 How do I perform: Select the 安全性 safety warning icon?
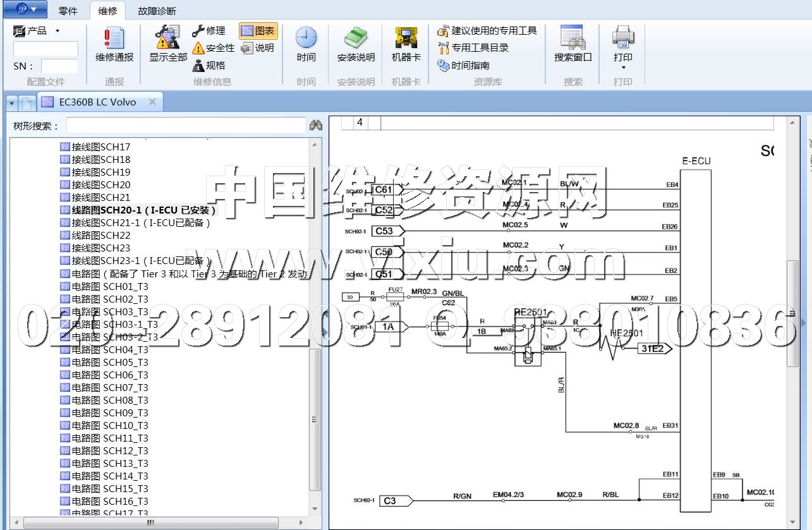pyautogui.click(x=214, y=48)
